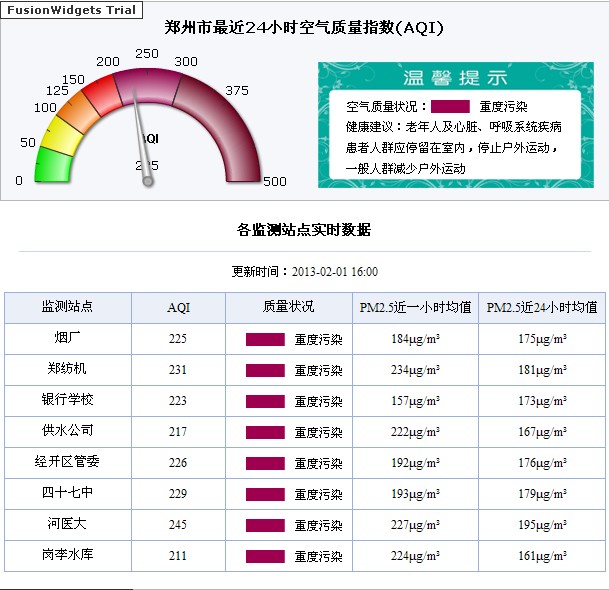This screenshot has height=590, width=609.
Task: Select the 经开区管委 station name
Action: point(67,461)
